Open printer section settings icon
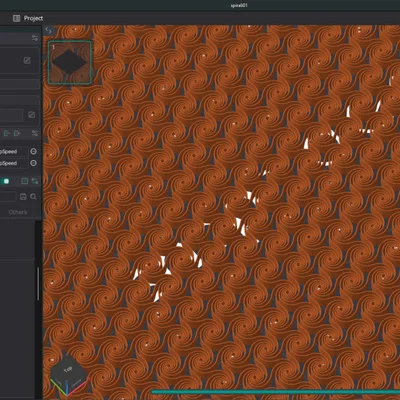 (x=35, y=38)
